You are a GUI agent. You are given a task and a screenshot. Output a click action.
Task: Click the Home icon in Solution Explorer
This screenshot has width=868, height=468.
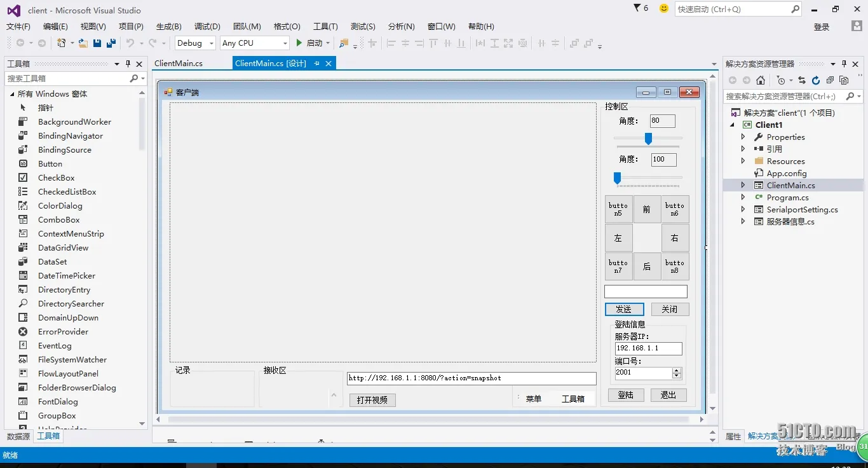click(x=761, y=80)
